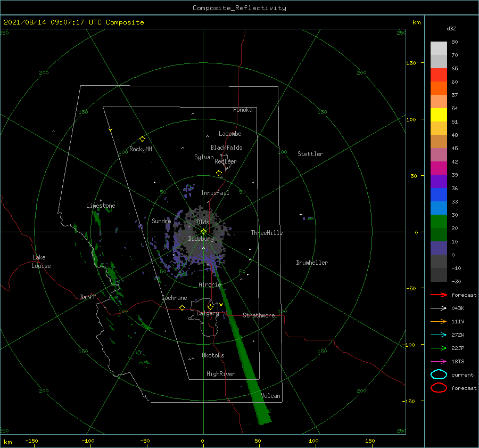Select the orange 111V arrow legend icon
Viewport: 479px width, 448px height.
439,321
